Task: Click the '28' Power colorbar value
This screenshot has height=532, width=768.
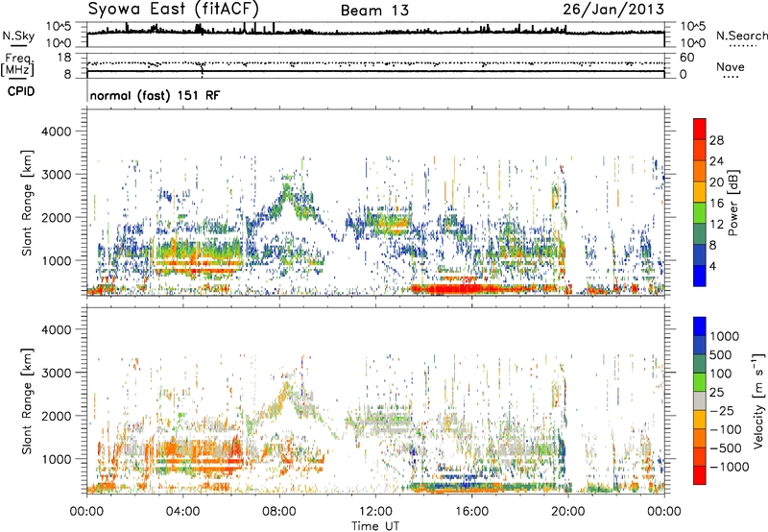Action: pos(716,140)
